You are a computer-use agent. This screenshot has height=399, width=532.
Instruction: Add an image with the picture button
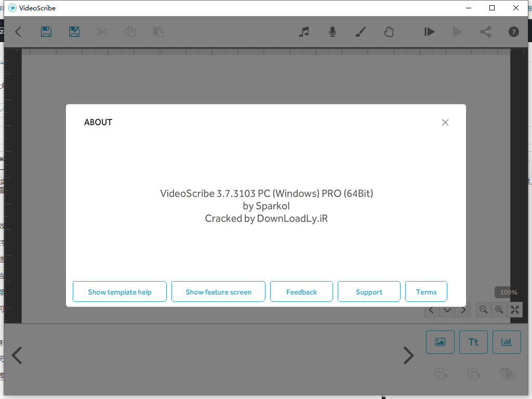[440, 342]
